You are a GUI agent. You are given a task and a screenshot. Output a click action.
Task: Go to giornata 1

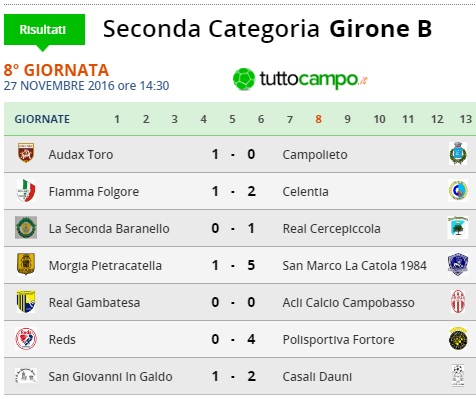[x=117, y=119]
